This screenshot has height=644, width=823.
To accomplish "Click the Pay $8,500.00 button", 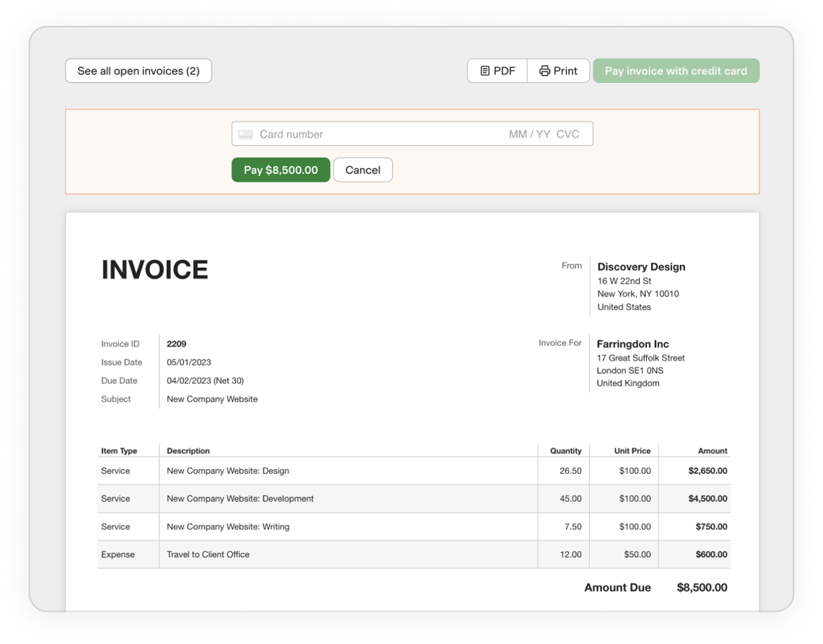I will tap(280, 170).
